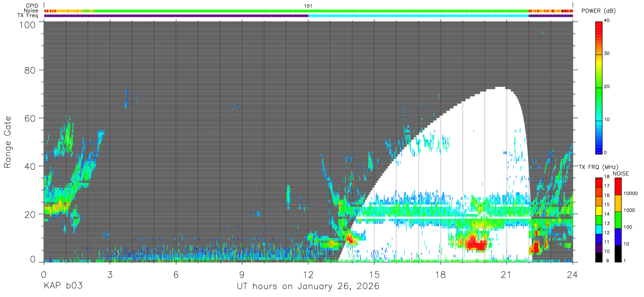
Task: Click the POWER (dB) legend title
Action: point(598,11)
